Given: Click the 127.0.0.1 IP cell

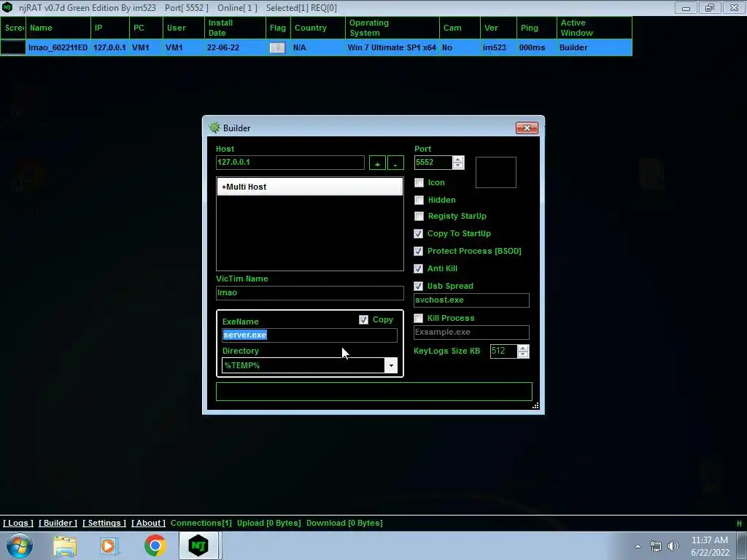Looking at the screenshot, I should tap(109, 47).
